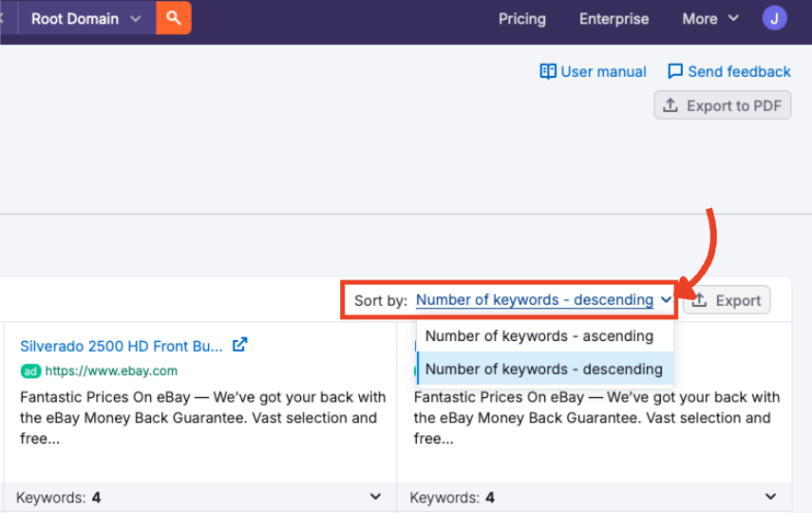812x513 pixels.
Task: Click external link icon beside Silverado title
Action: point(240,345)
